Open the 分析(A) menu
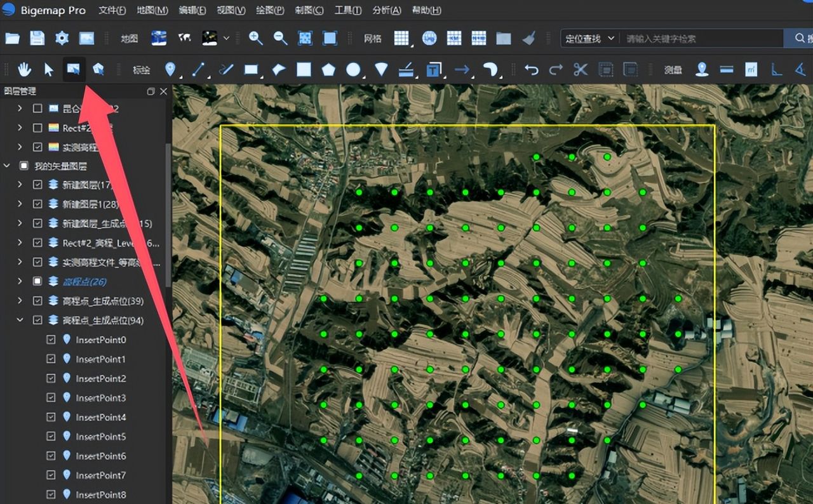 click(386, 11)
